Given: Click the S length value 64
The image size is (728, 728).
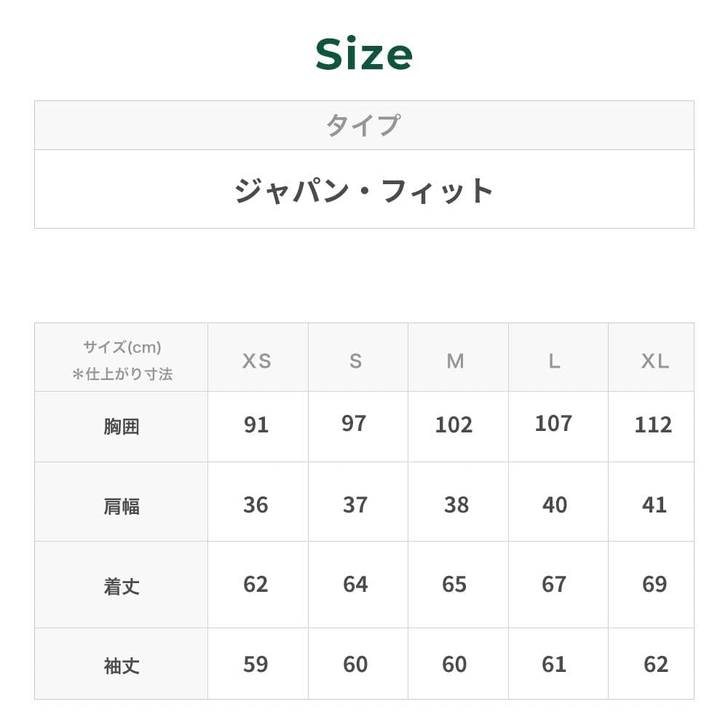Looking at the screenshot, I should pyautogui.click(x=355, y=585).
